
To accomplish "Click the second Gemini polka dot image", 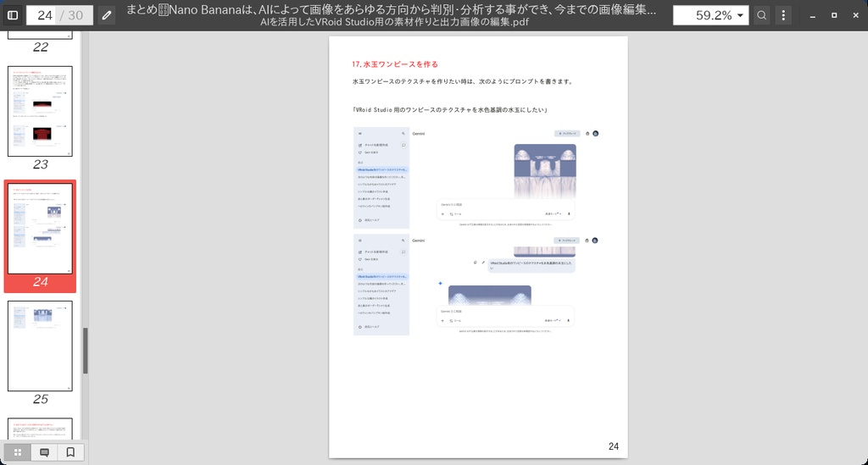I will tap(489, 296).
